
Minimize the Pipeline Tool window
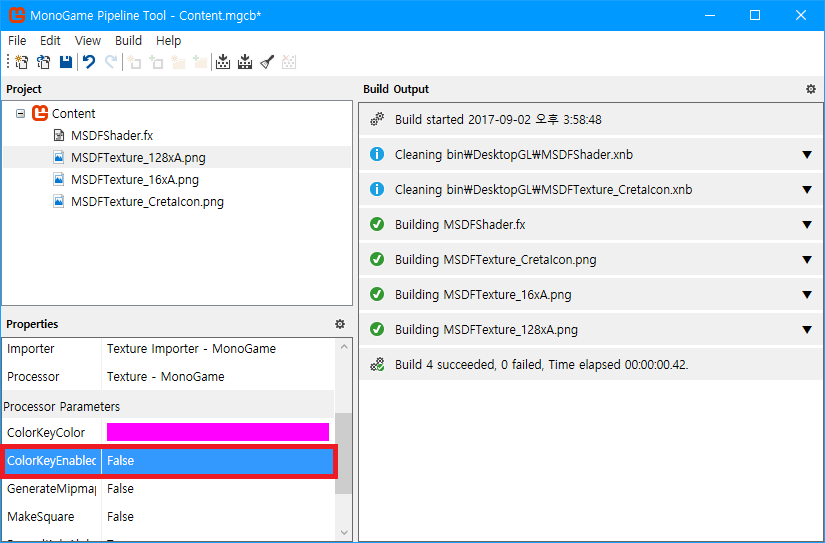(x=710, y=15)
